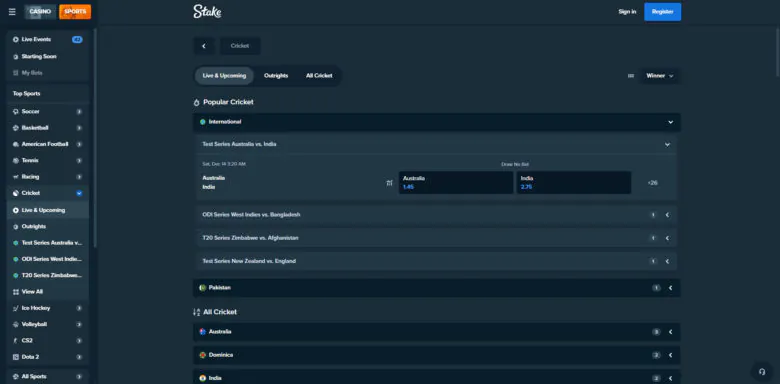780x384 pixels.
Task: Expand the India section chevron
Action: click(671, 379)
